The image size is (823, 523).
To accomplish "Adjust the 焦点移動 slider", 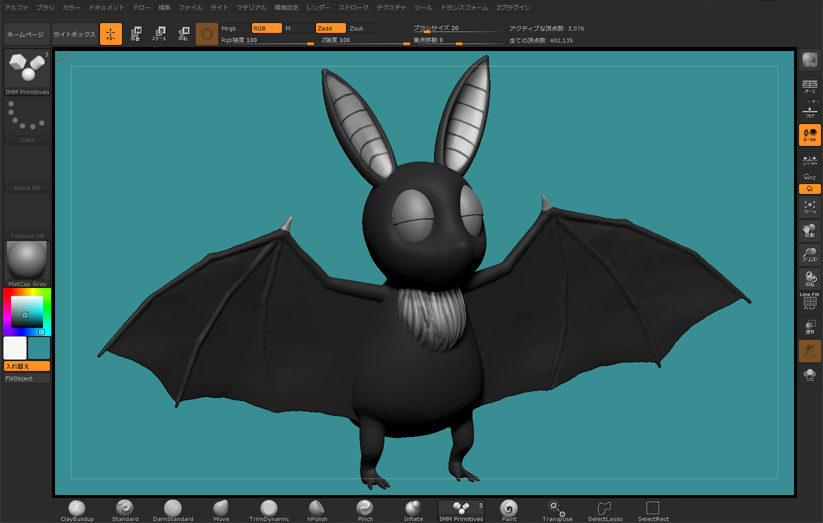I will click(x=458, y=40).
